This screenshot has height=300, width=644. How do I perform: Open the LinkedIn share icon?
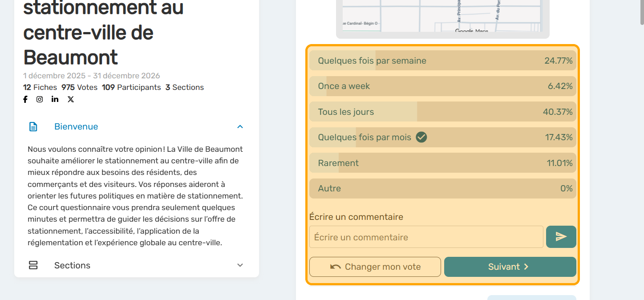point(55,99)
